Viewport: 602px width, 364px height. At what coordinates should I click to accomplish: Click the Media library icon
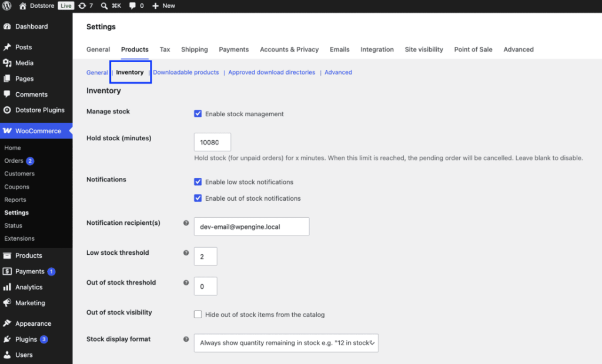tap(7, 63)
